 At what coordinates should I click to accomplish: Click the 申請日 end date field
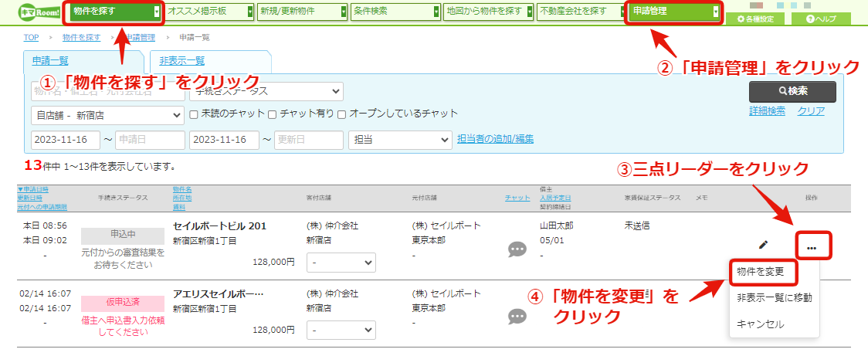pyautogui.click(x=150, y=140)
